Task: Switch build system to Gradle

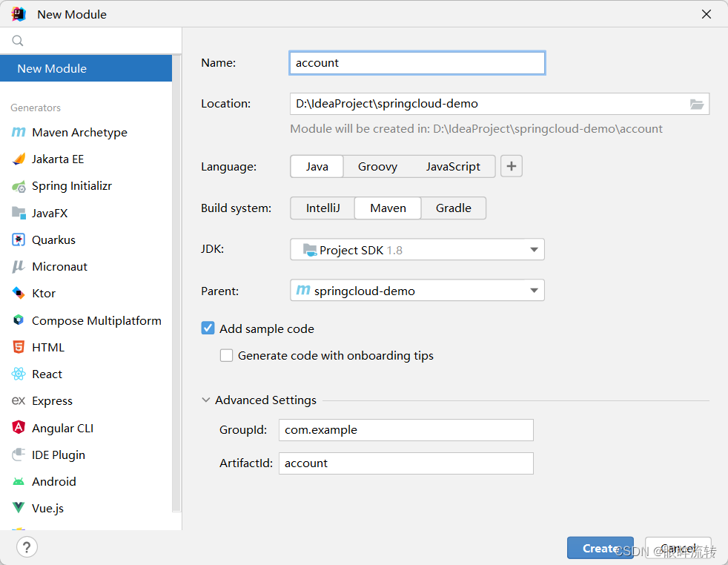Action: pos(454,208)
